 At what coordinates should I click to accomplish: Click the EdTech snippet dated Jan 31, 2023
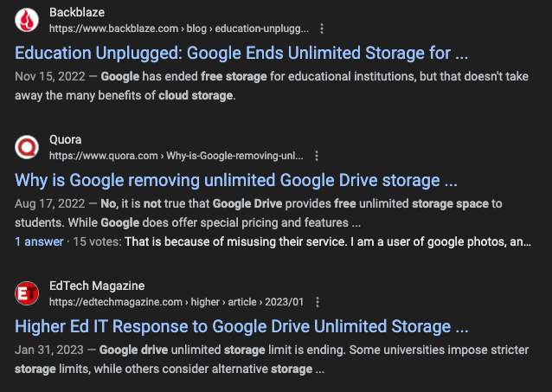(x=260, y=359)
